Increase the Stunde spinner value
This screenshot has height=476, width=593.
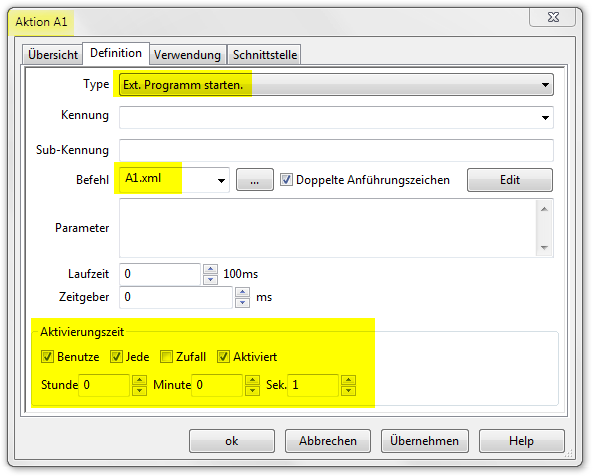(140, 380)
